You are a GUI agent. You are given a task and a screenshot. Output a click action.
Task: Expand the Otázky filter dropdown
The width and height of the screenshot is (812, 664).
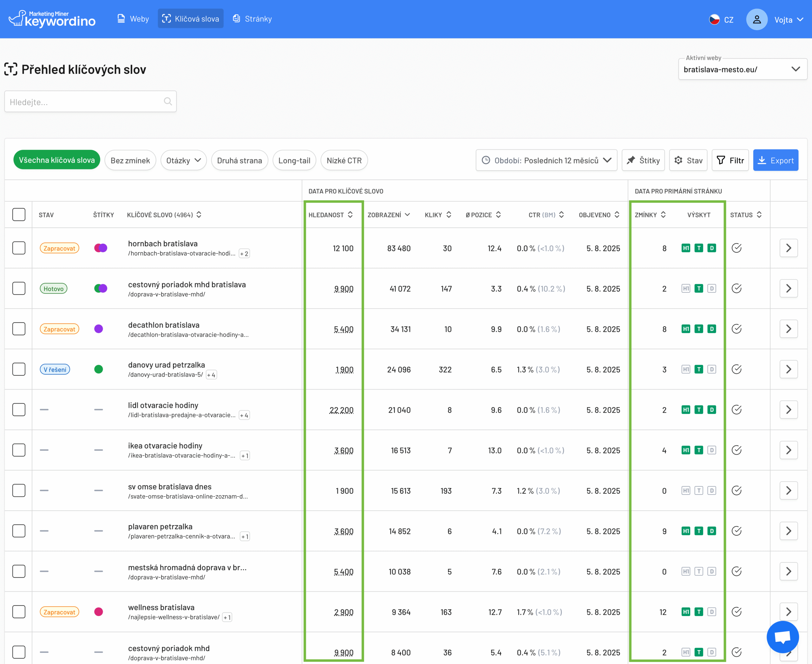click(x=183, y=160)
